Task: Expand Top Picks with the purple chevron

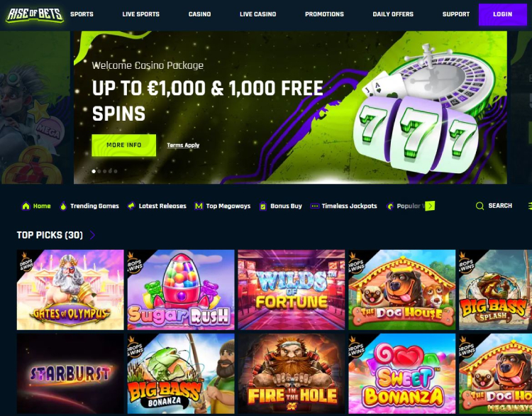Action: 93,235
